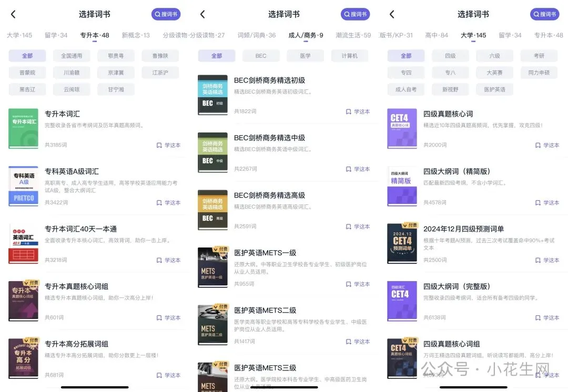Select the 江浙沪 filter chip
Image resolution: width=568 pixels, height=392 pixels.
tap(160, 73)
